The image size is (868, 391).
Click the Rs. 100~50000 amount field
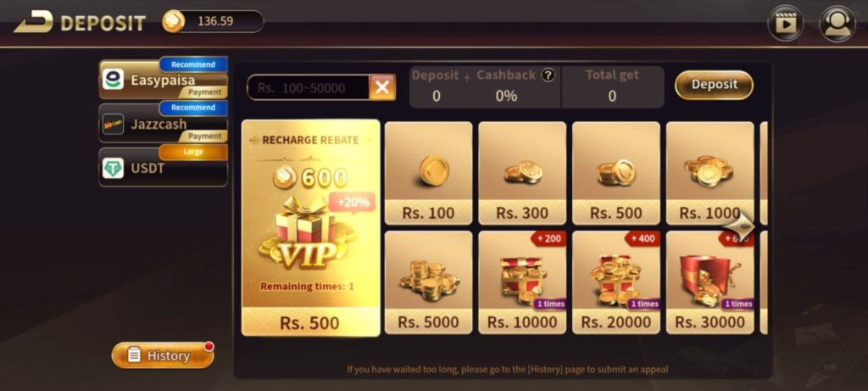309,87
